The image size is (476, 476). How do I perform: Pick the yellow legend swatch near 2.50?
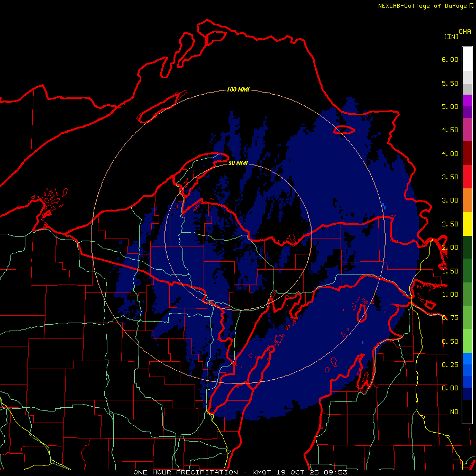tap(467, 224)
